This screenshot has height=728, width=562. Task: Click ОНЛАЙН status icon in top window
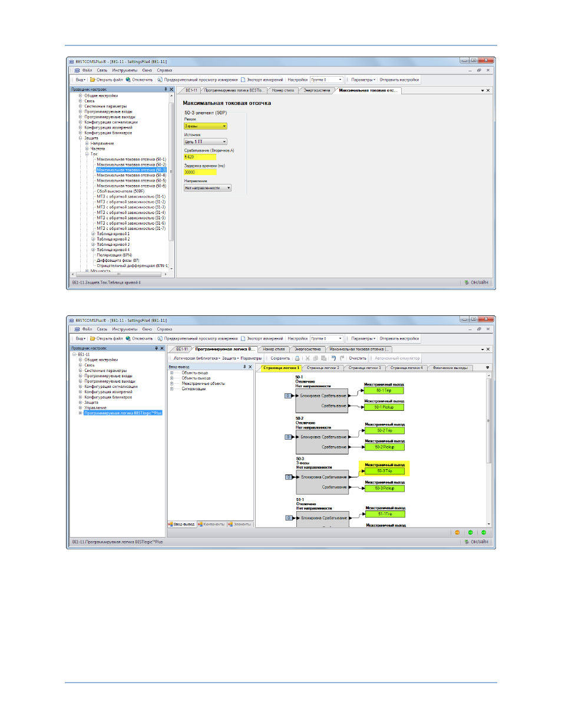pyautogui.click(x=467, y=282)
